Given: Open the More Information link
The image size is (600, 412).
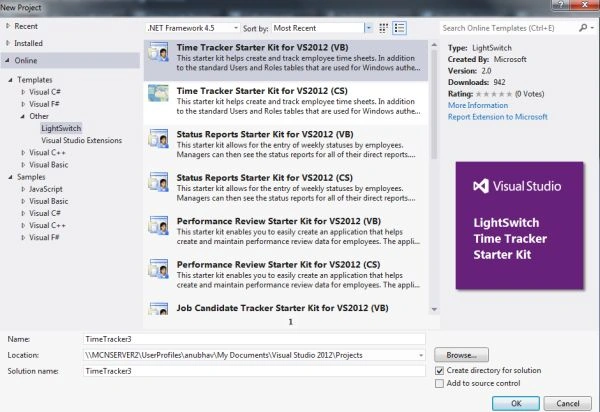Looking at the screenshot, I should coord(478,105).
